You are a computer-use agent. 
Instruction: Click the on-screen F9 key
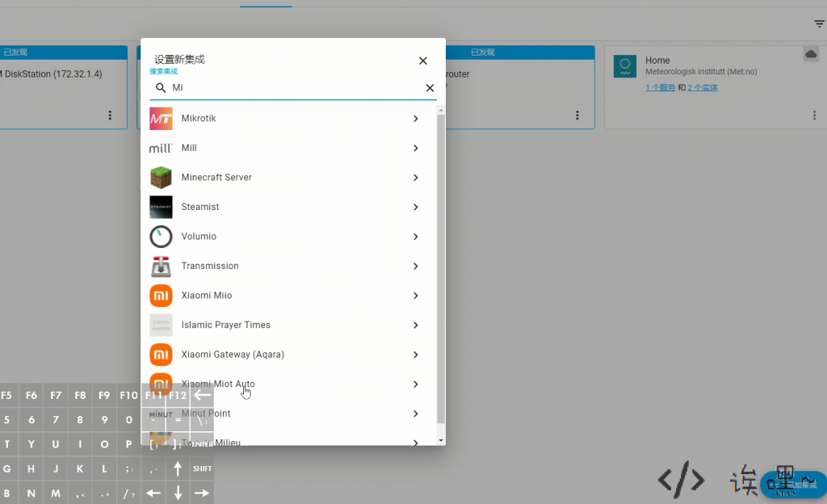[x=104, y=396]
